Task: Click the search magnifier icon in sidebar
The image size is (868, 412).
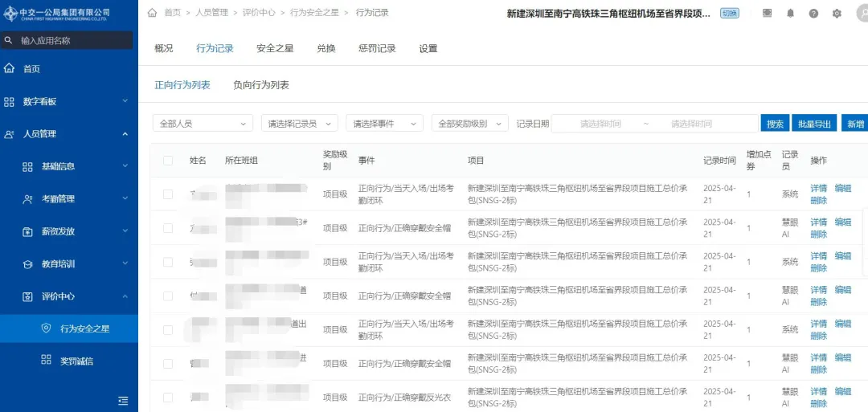Action: [x=8, y=40]
